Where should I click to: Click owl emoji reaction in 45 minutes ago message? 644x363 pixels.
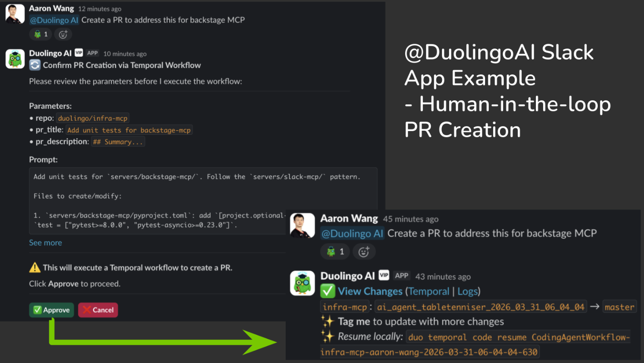click(335, 251)
